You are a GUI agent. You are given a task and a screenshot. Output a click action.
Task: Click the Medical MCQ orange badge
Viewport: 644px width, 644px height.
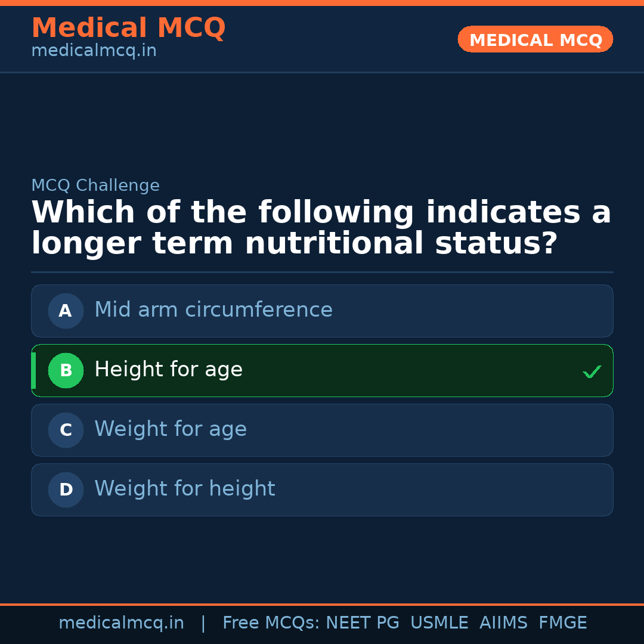point(535,39)
